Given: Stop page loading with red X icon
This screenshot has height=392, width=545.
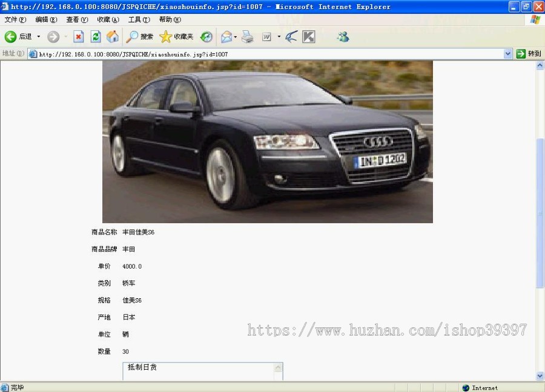Looking at the screenshot, I should (x=79, y=36).
